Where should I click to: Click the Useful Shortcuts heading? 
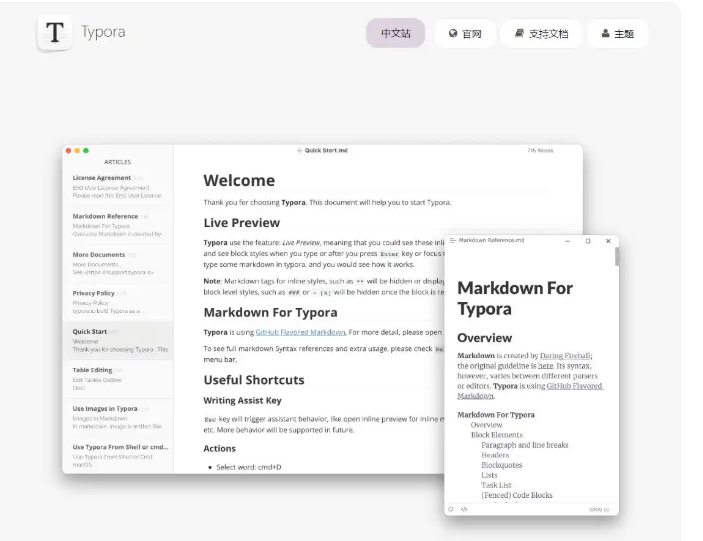coord(254,380)
